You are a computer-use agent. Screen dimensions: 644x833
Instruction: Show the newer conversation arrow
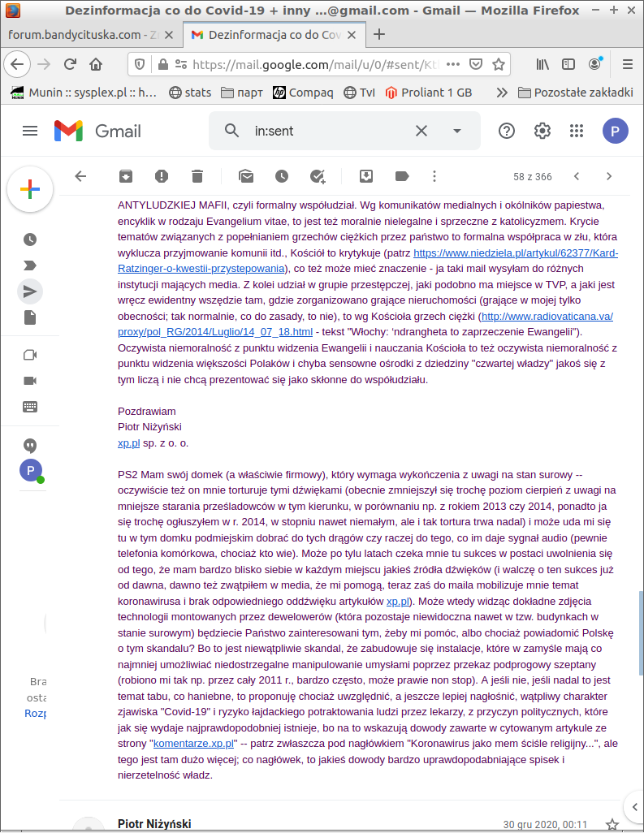click(x=577, y=176)
